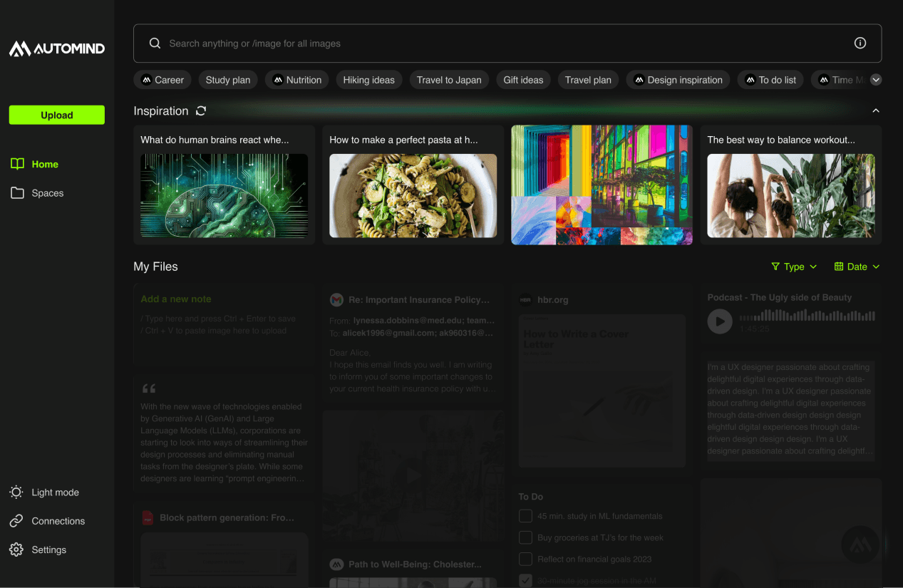Open the UX designer text note
The width and height of the screenshot is (903, 588).
(x=791, y=410)
